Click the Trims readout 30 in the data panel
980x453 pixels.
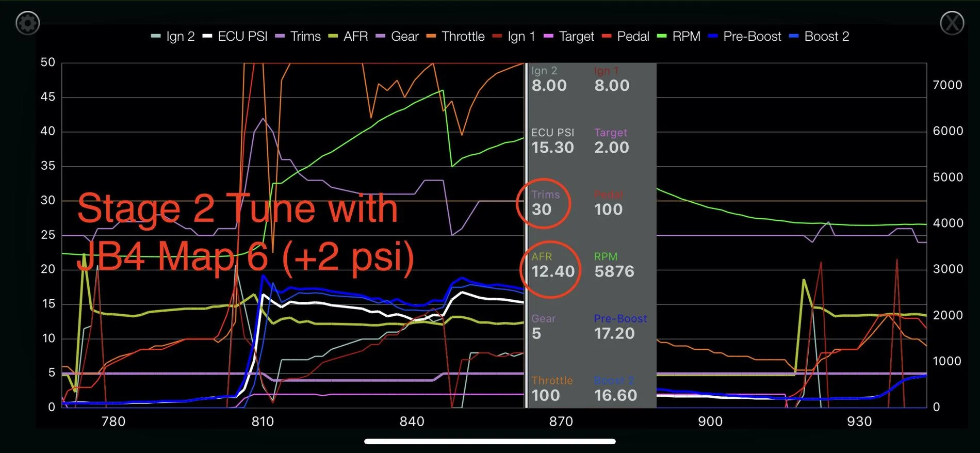tap(545, 203)
